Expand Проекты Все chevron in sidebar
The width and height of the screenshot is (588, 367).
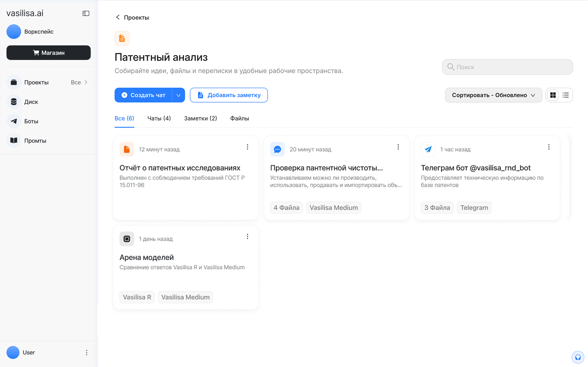coord(86,82)
